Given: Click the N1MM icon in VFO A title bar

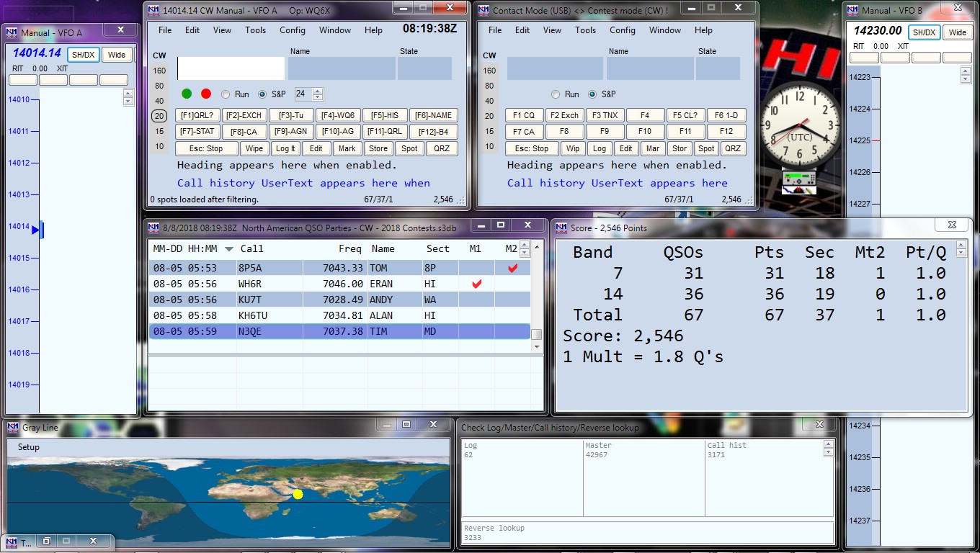Looking at the screenshot, I should click(153, 10).
